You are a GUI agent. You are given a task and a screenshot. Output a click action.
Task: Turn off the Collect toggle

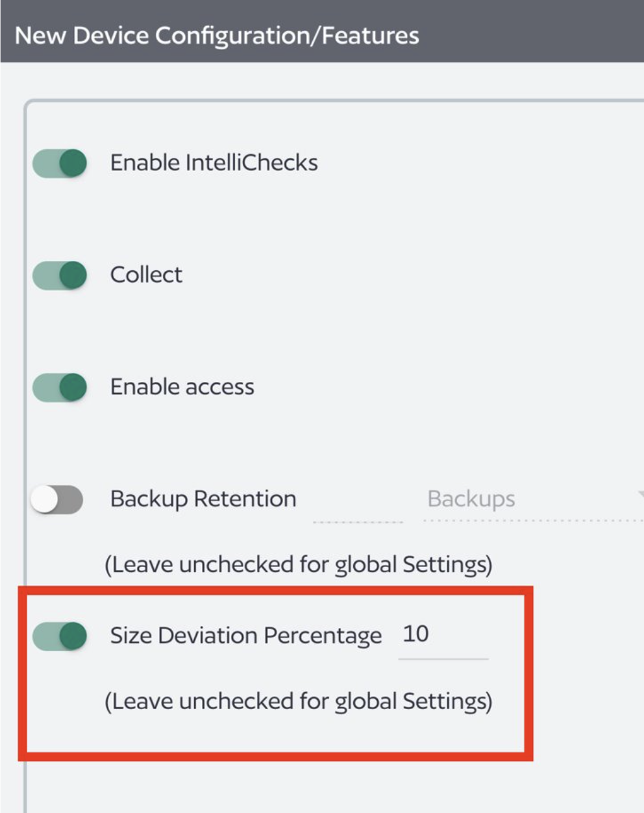pos(60,275)
